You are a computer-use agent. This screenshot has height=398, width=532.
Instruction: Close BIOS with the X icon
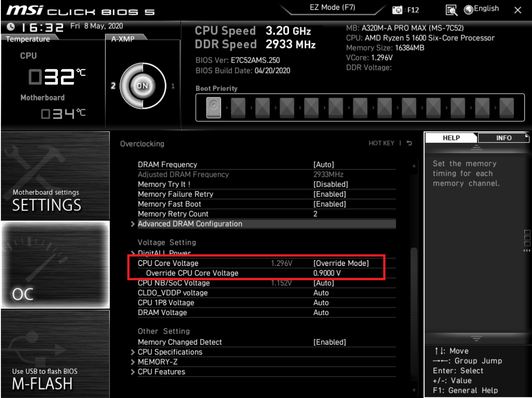coord(517,10)
